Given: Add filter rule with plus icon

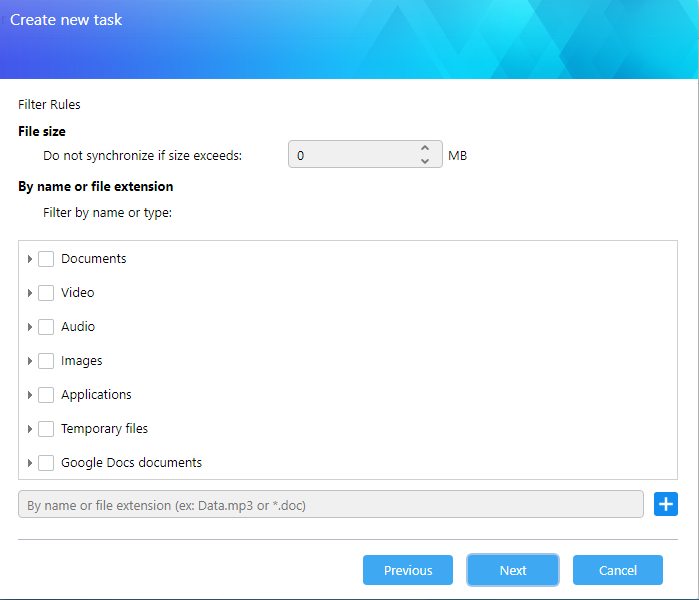Looking at the screenshot, I should (x=666, y=504).
